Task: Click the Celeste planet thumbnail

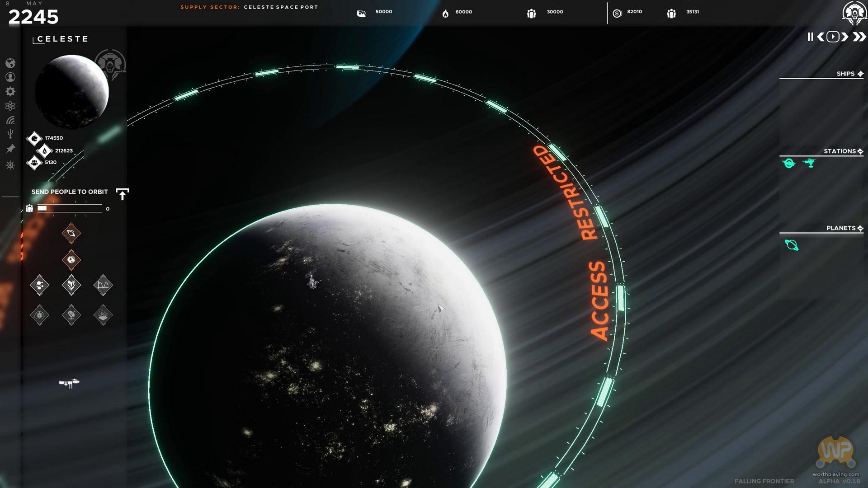Action: point(72,92)
